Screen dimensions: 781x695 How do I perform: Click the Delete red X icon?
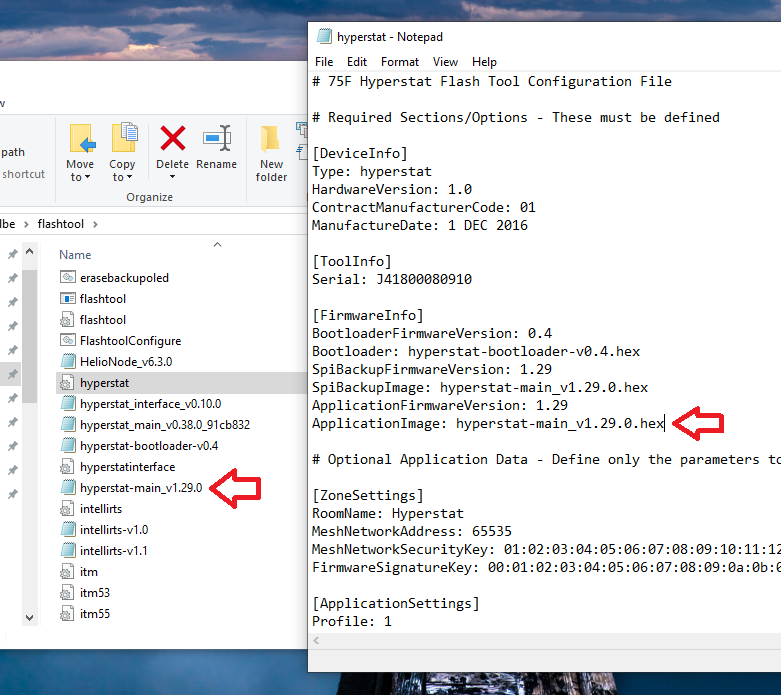173,138
